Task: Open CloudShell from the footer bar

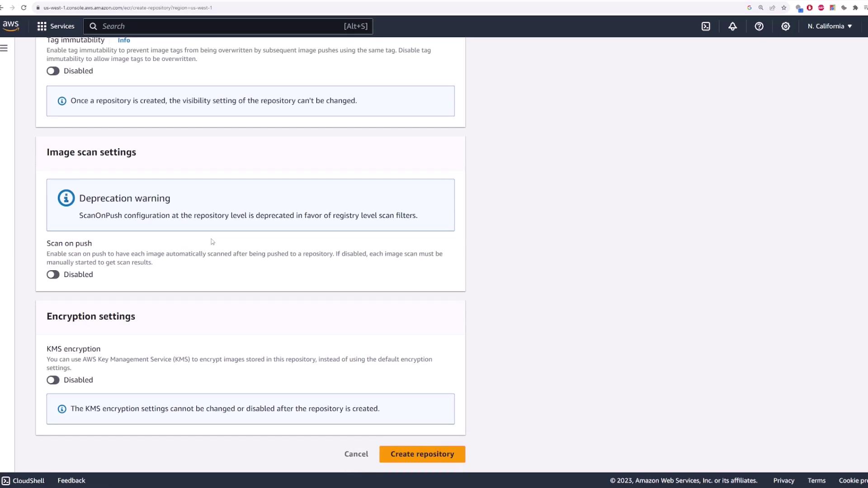Action: pyautogui.click(x=23, y=480)
